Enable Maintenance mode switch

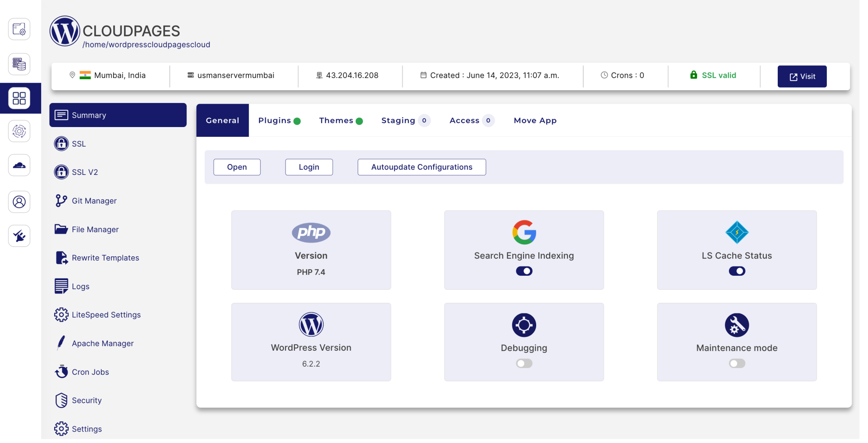pyautogui.click(x=737, y=363)
